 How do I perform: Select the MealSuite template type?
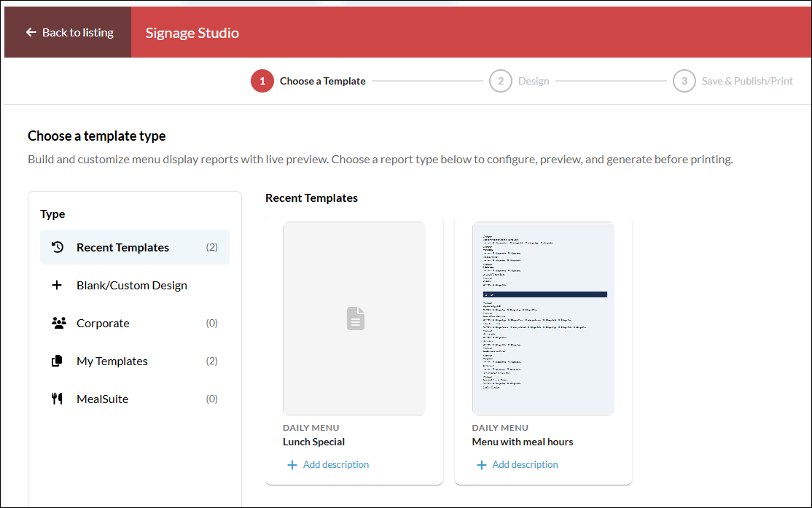135,399
